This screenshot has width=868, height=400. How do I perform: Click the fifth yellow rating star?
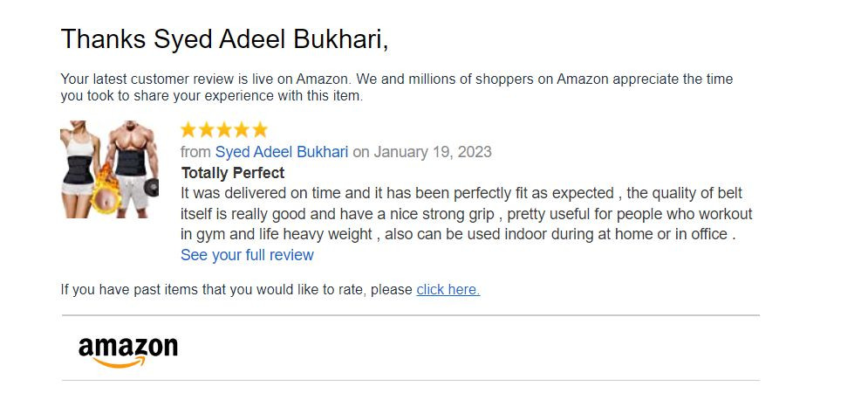[x=259, y=130]
